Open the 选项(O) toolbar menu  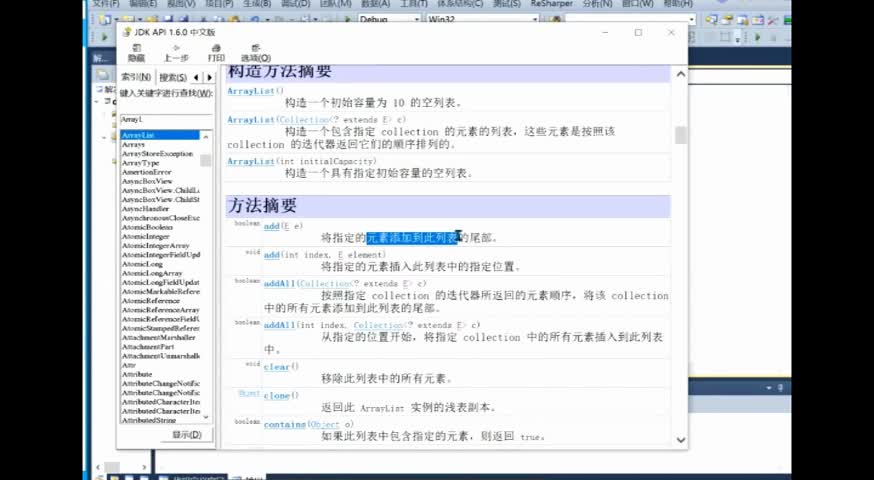(x=256, y=53)
